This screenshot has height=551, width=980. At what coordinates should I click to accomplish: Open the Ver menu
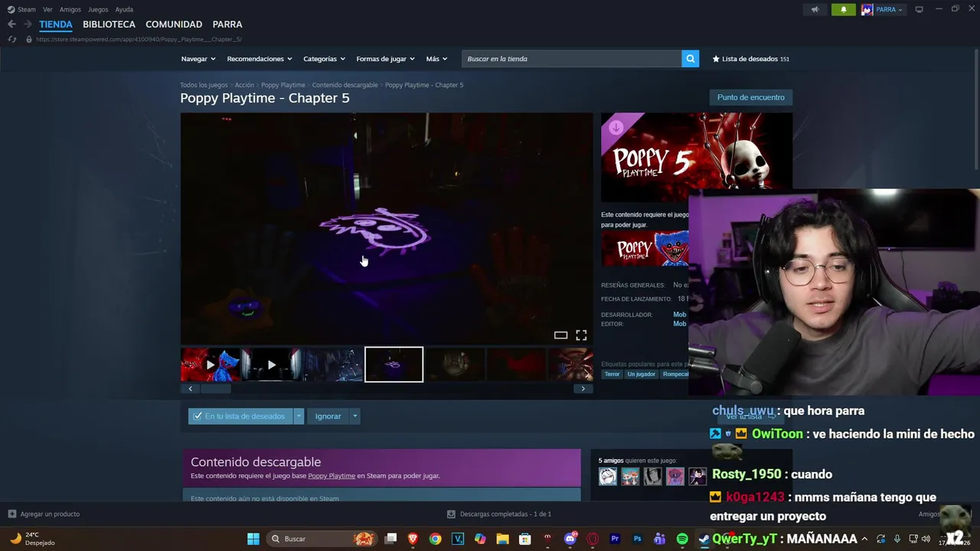click(x=47, y=10)
